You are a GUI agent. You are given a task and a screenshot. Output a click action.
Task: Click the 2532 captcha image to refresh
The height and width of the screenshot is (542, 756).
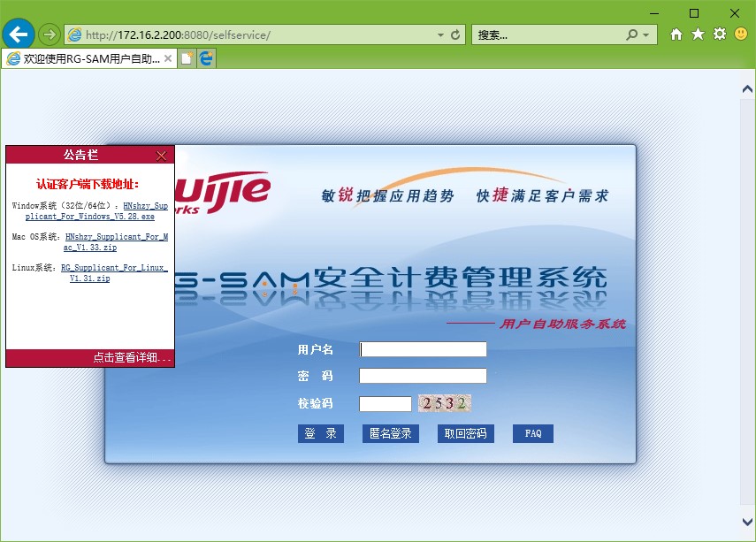tap(445, 403)
